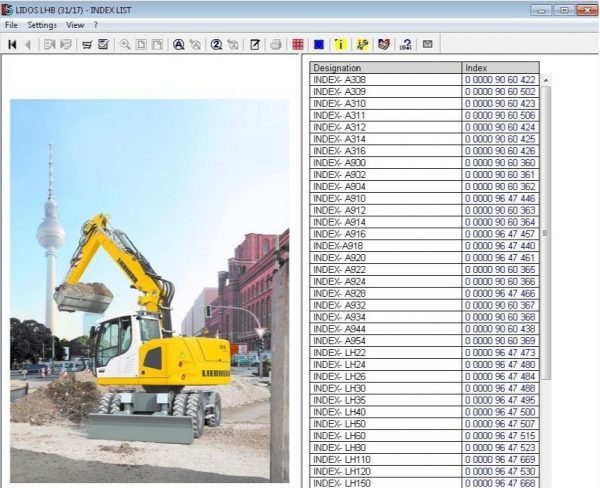Click the yellow wrench service info icon
Viewport: 600px width, 488px height.
[362, 44]
